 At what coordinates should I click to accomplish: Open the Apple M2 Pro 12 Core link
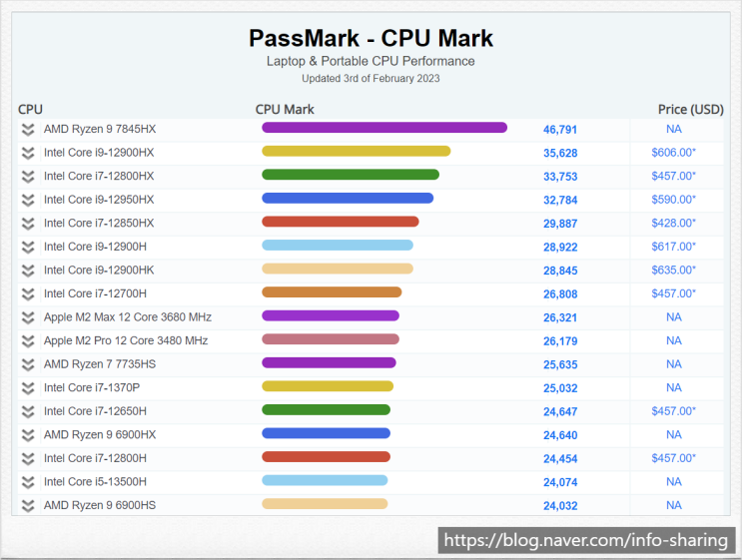[x=126, y=340]
